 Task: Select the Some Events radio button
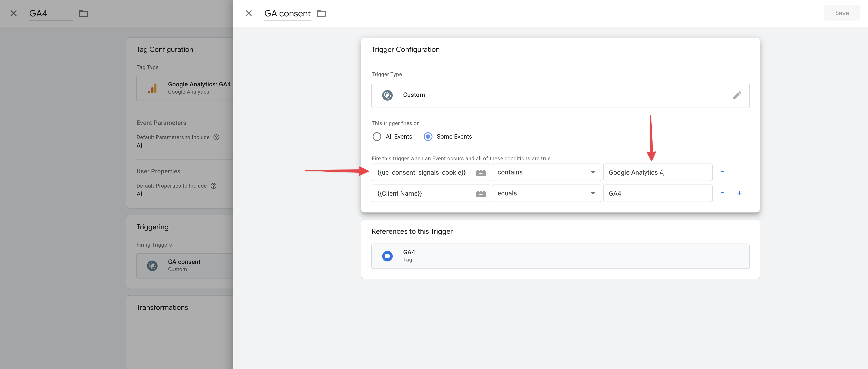pyautogui.click(x=428, y=136)
